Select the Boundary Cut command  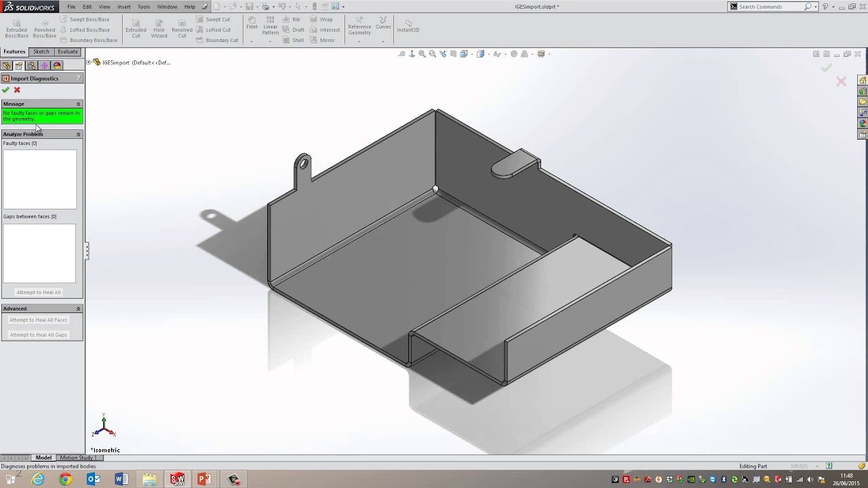click(x=218, y=40)
